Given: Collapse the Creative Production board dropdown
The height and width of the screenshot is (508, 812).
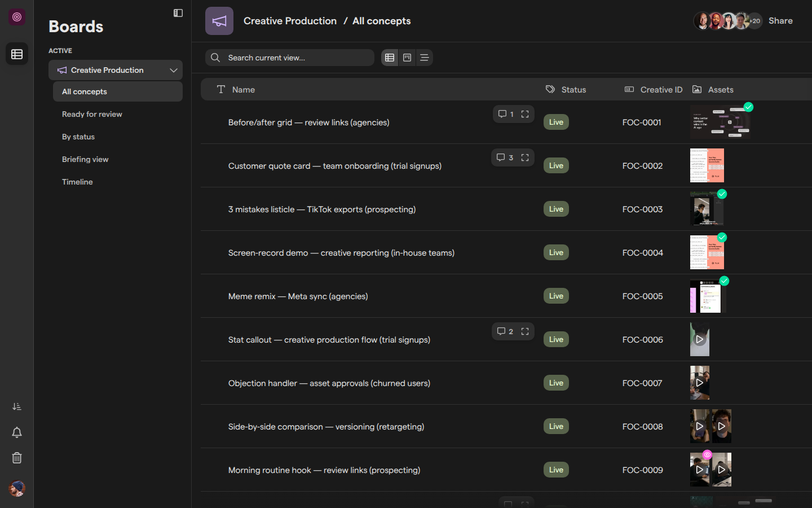Looking at the screenshot, I should pos(174,70).
